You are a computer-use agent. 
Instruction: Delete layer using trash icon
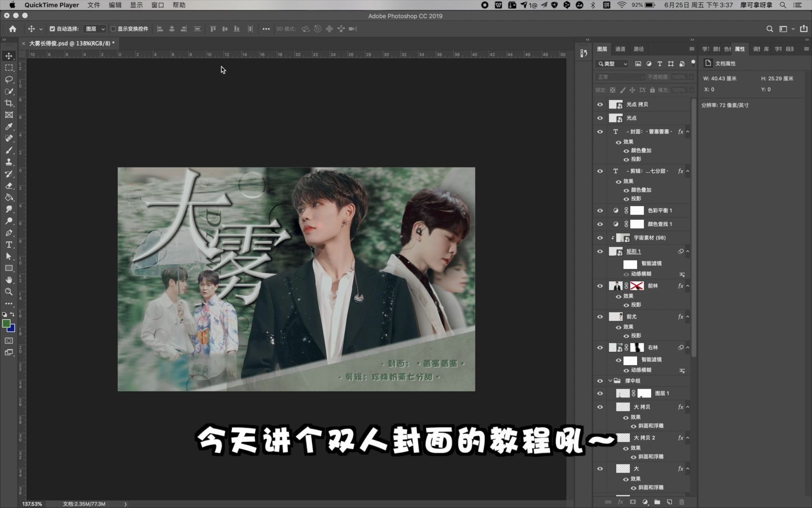(681, 502)
